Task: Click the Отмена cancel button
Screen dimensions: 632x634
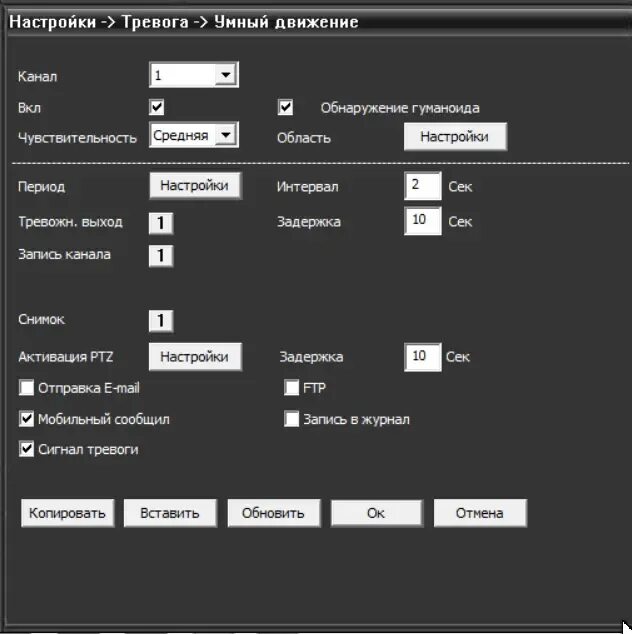Action: point(480,513)
